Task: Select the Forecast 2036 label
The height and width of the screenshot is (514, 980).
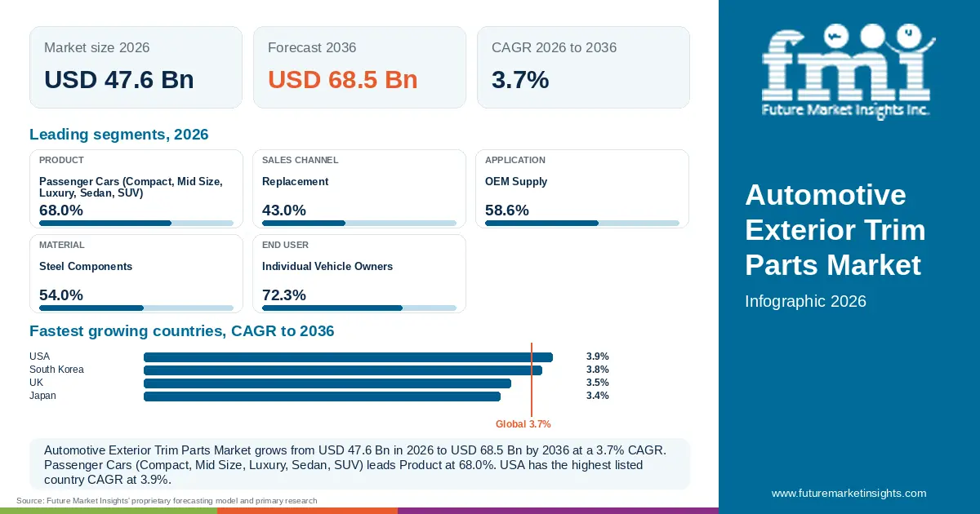Action: coord(312,47)
